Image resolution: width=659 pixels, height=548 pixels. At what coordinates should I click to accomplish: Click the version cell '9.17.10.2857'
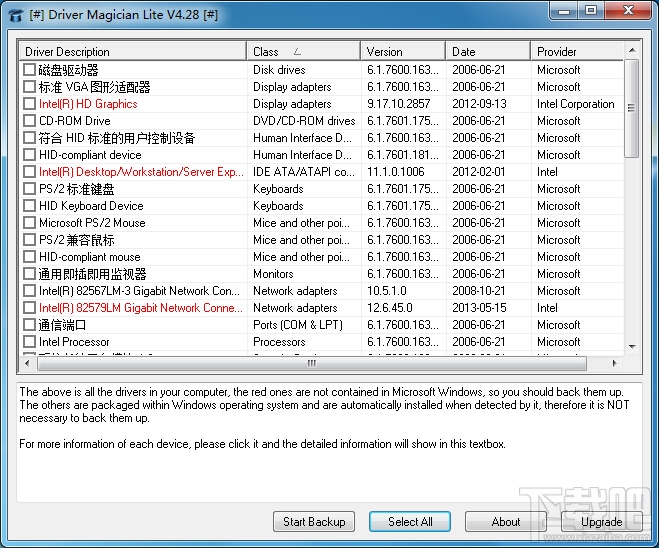coord(399,104)
